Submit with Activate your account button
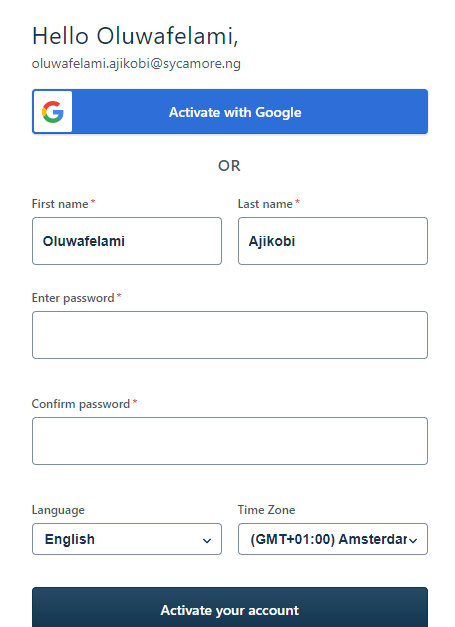 coord(230,609)
